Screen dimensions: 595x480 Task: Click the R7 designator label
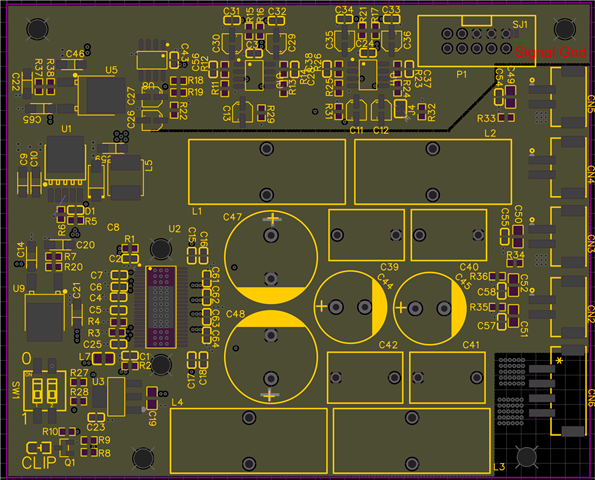coord(70,257)
